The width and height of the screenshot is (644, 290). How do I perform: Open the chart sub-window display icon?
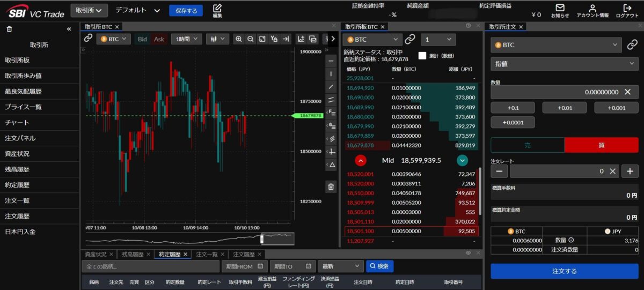coord(313,39)
